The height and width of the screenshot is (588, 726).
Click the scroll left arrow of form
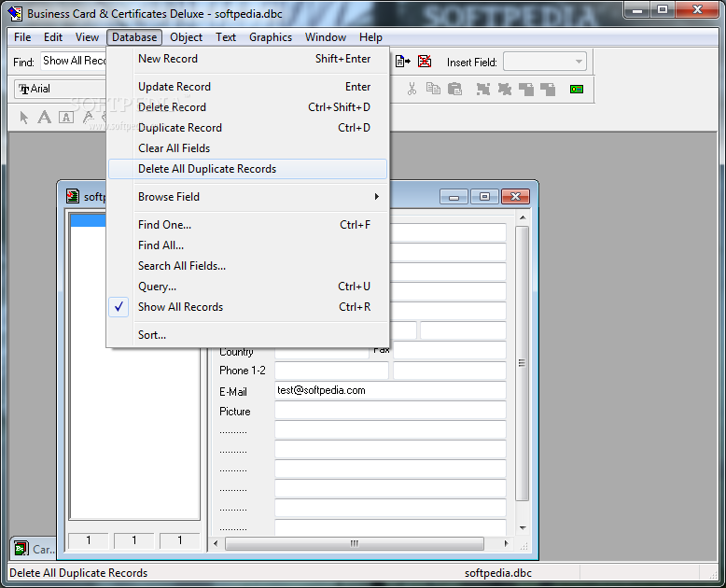tap(216, 543)
